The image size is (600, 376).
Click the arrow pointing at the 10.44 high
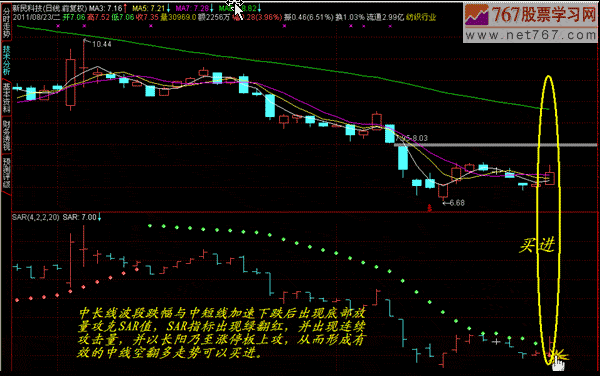tap(87, 41)
